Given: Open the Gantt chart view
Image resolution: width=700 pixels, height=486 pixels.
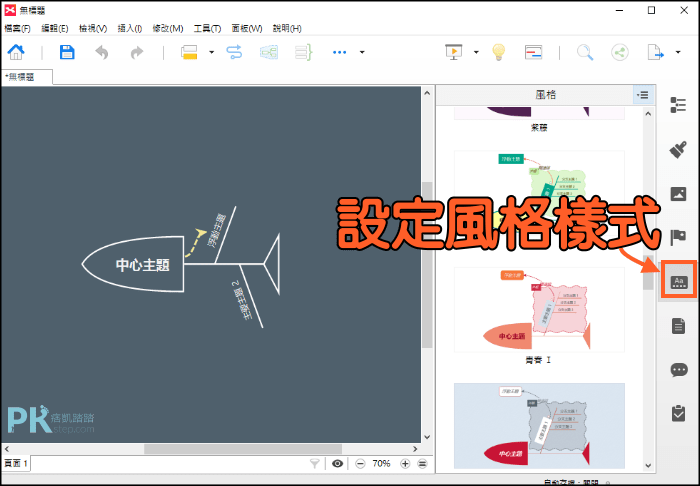Looking at the screenshot, I should (533, 52).
